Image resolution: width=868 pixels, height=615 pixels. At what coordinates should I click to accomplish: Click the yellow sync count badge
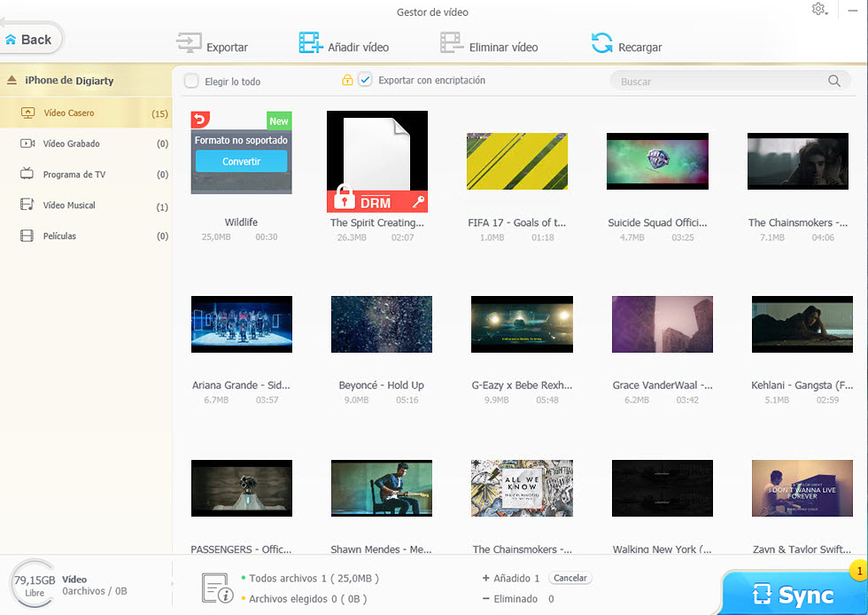tap(859, 570)
